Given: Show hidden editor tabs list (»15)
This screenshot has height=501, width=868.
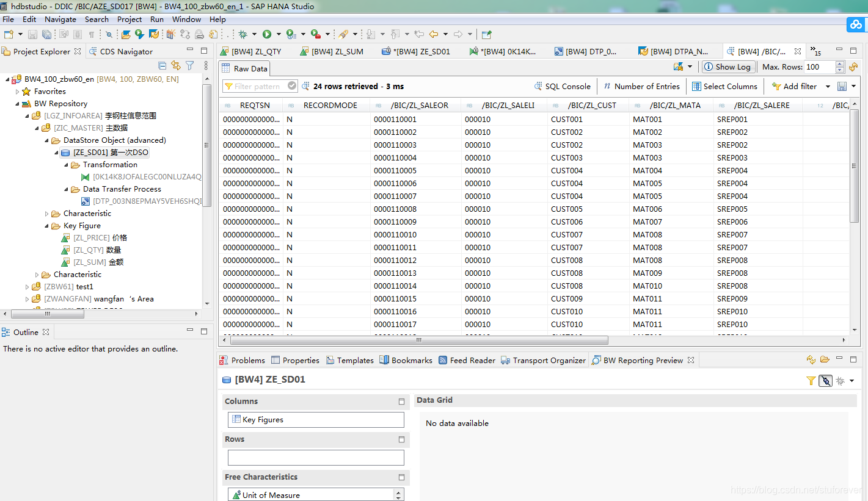Looking at the screenshot, I should pos(815,51).
